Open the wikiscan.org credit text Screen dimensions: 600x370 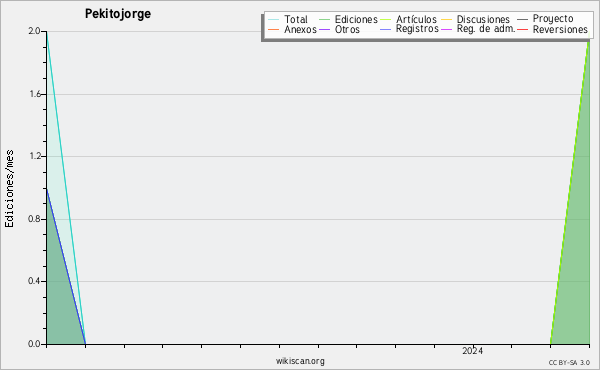(x=300, y=361)
